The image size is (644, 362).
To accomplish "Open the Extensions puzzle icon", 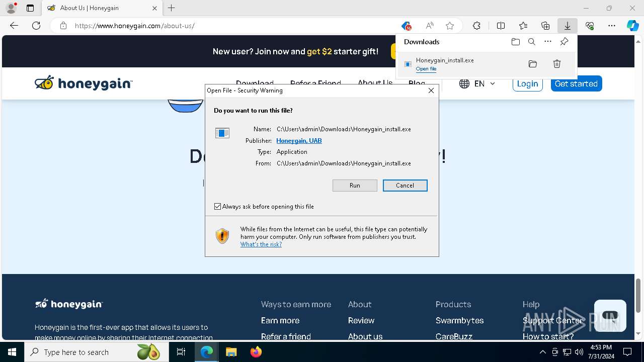I will pyautogui.click(x=476, y=26).
